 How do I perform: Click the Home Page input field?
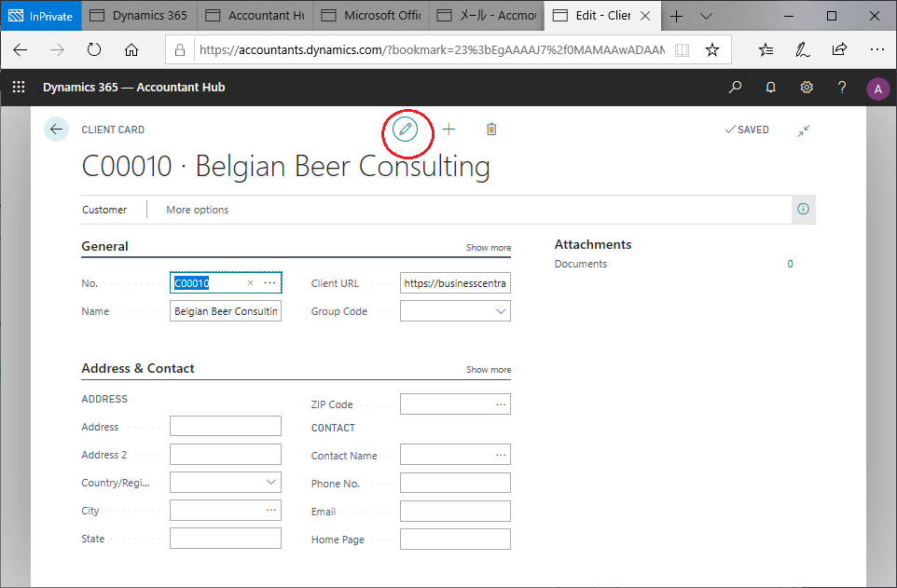tap(455, 539)
